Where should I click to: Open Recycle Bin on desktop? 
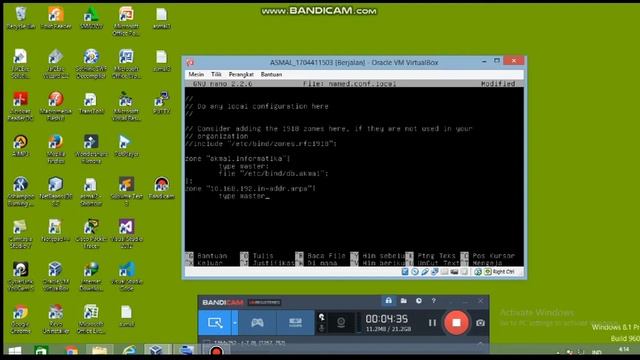tap(21, 18)
